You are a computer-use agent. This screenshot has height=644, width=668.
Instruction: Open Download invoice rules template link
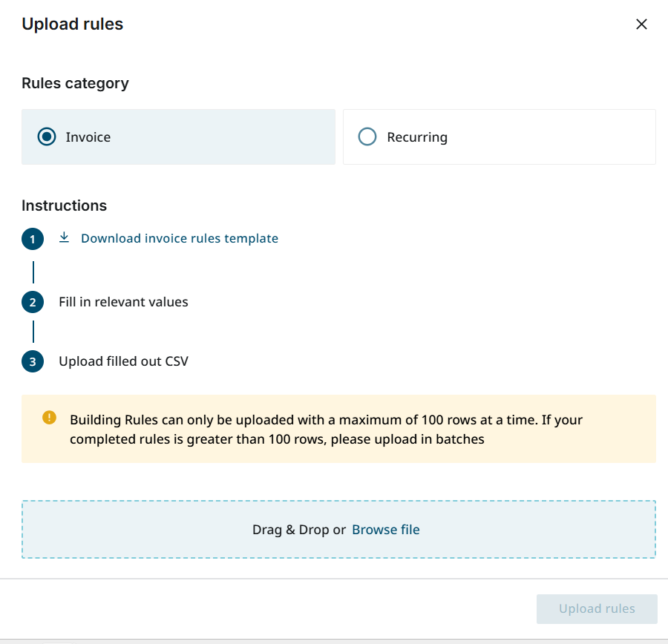(x=180, y=238)
